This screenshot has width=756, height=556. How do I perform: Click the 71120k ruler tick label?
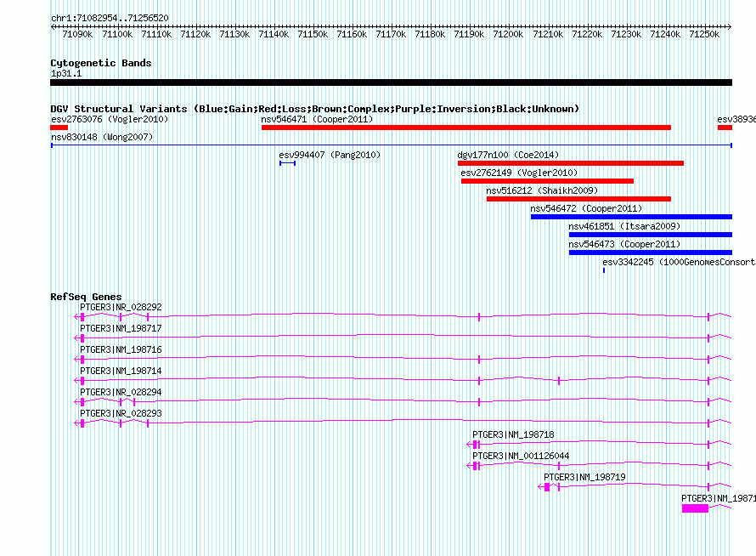(195, 34)
